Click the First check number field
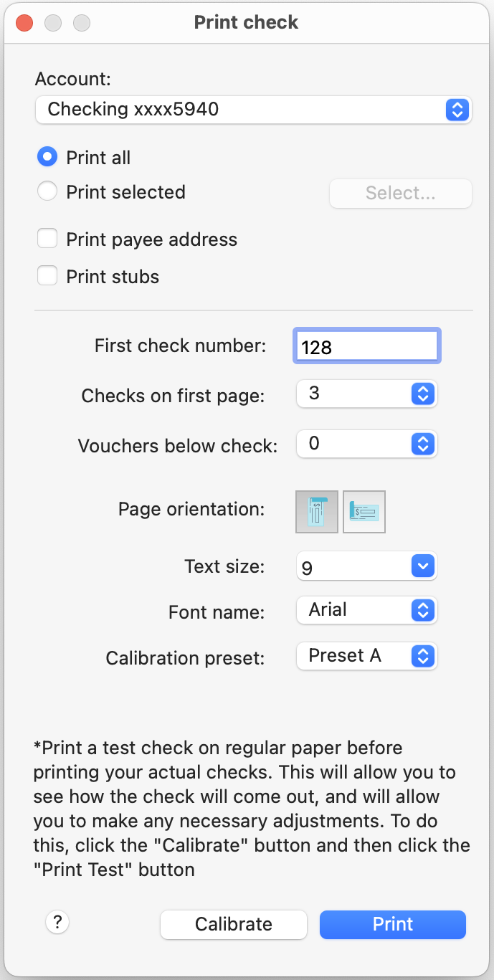The width and height of the screenshot is (494, 980). coord(367,347)
